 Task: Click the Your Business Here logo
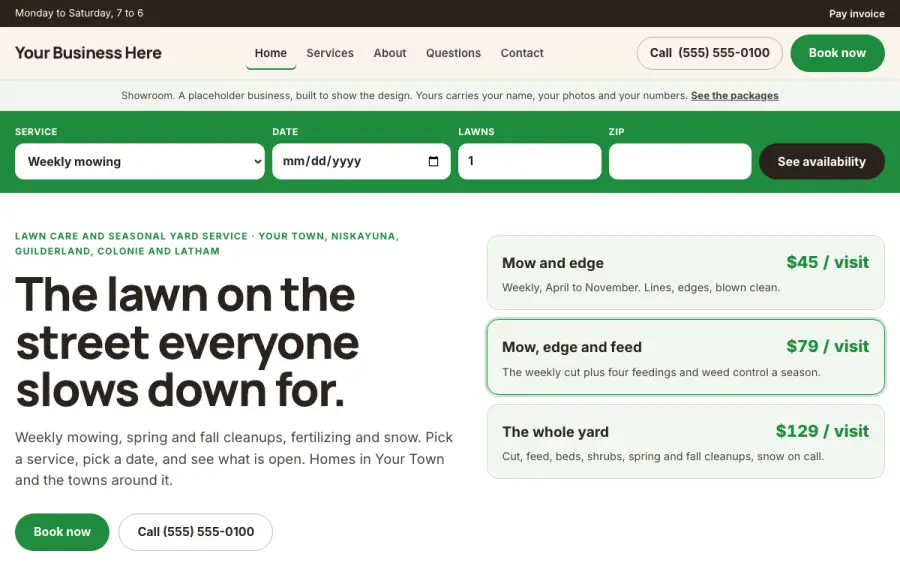click(88, 53)
